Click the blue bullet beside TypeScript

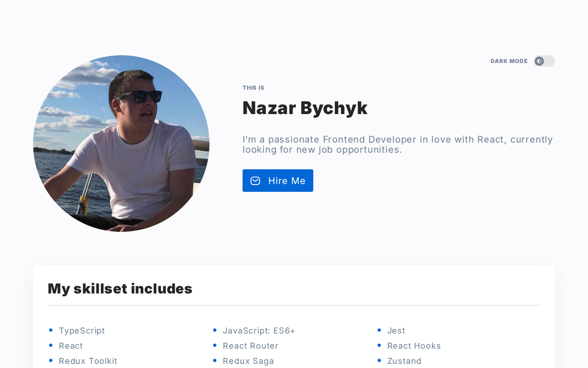51,330
